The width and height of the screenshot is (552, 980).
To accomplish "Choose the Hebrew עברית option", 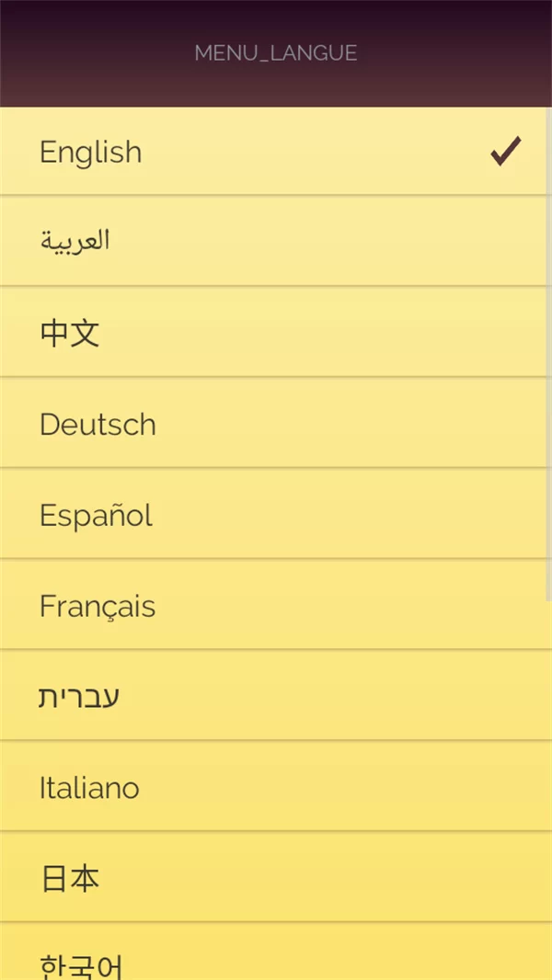I will (x=79, y=697).
